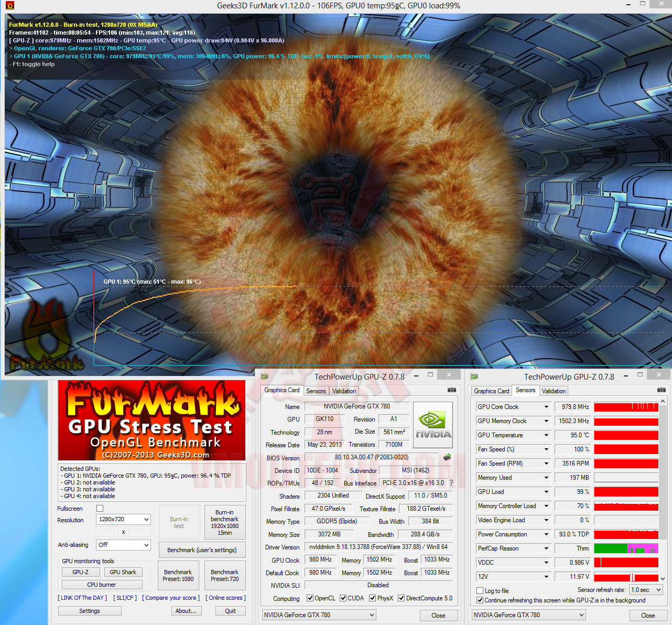Switch to Sensors tab in left GPU-Z window
672x625 pixels.
pyautogui.click(x=316, y=391)
